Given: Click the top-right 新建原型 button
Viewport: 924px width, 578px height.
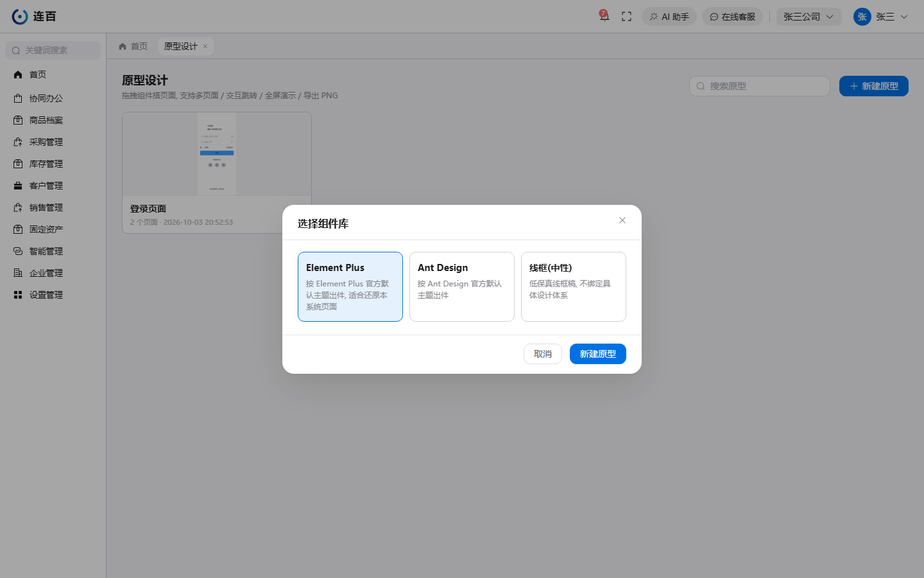Looking at the screenshot, I should tap(874, 86).
